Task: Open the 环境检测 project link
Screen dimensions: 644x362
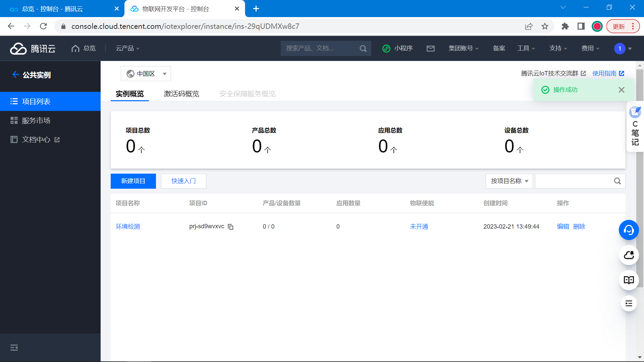Action: (128, 227)
